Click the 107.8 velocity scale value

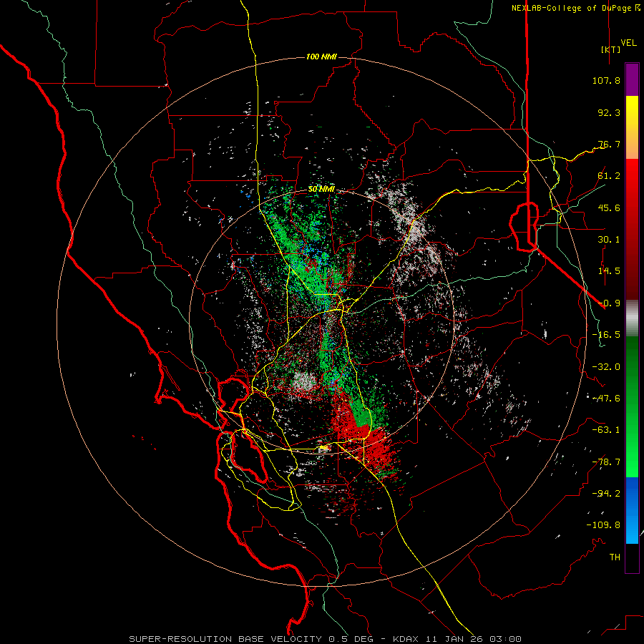(x=606, y=80)
